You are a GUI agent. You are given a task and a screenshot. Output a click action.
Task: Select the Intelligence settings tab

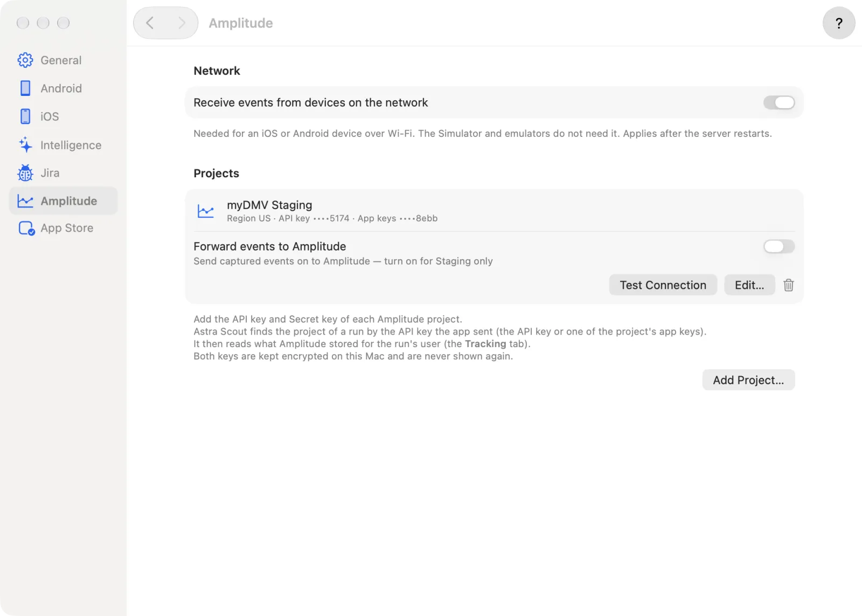[x=64, y=145]
